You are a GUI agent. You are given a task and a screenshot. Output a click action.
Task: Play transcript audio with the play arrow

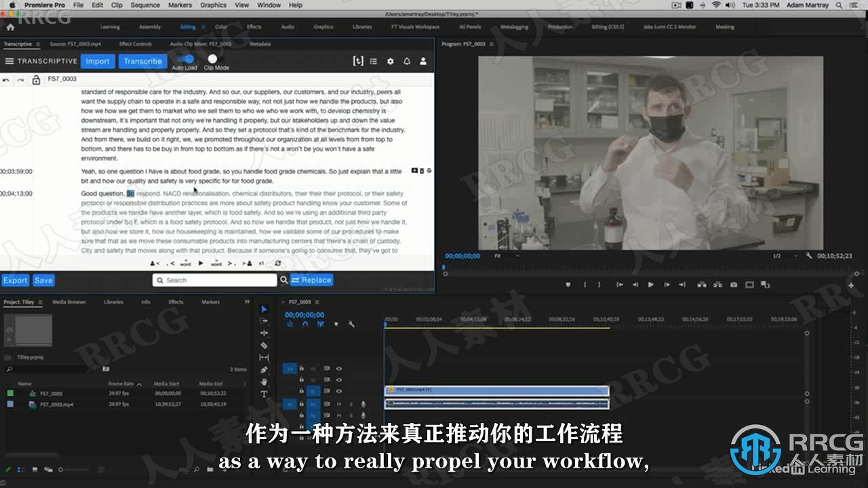200,263
